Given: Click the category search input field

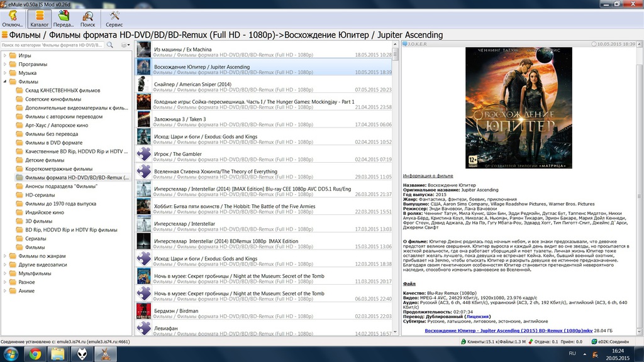Looking at the screenshot, I should [53, 45].
